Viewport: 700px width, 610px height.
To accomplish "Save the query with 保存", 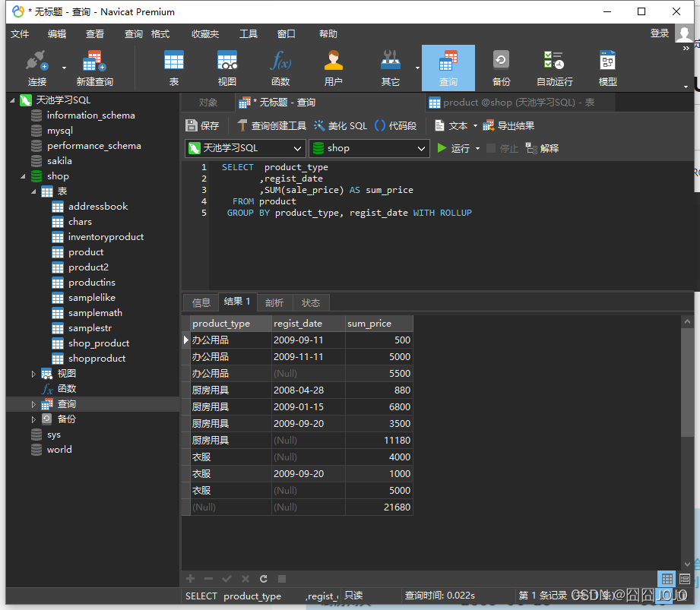I will [x=202, y=126].
